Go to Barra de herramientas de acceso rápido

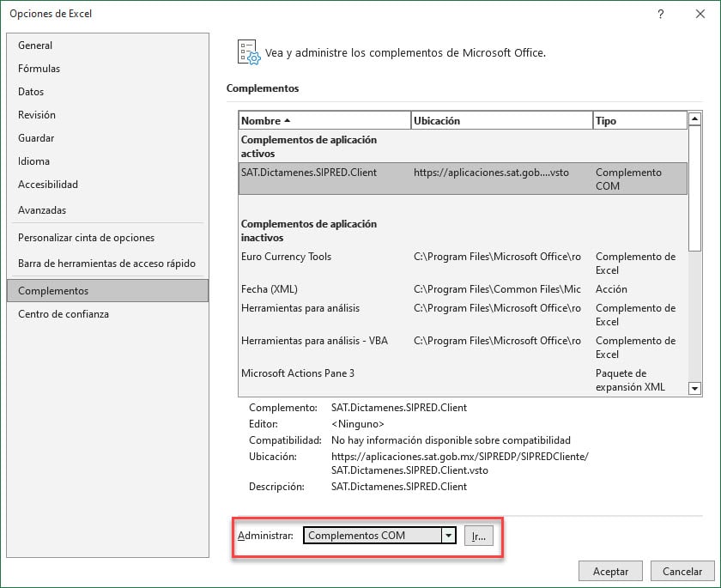tap(106, 264)
